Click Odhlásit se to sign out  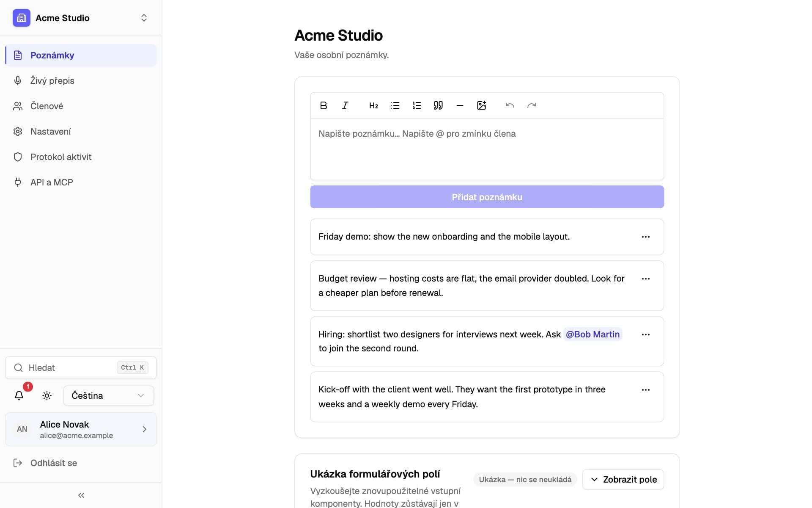(81, 463)
